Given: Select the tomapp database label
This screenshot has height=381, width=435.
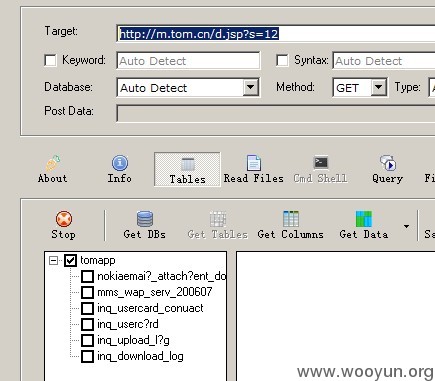Looking at the screenshot, I should 98,260.
